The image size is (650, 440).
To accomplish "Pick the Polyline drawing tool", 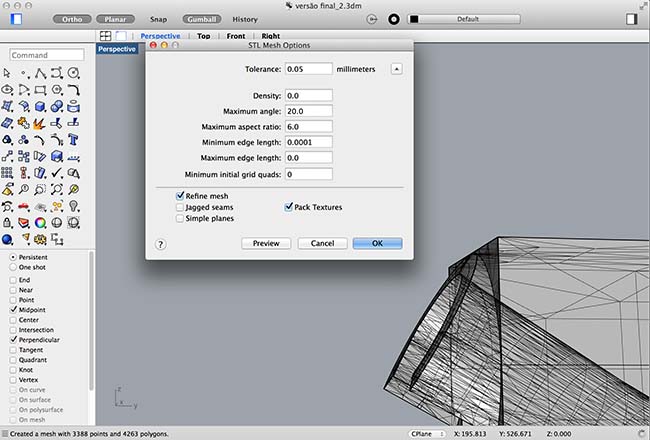I will pyautogui.click(x=40, y=73).
